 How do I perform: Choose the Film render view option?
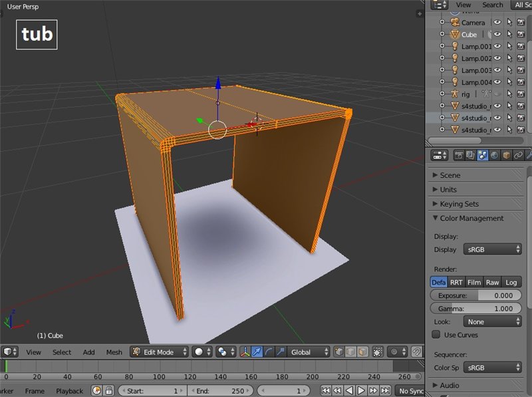[x=473, y=282]
